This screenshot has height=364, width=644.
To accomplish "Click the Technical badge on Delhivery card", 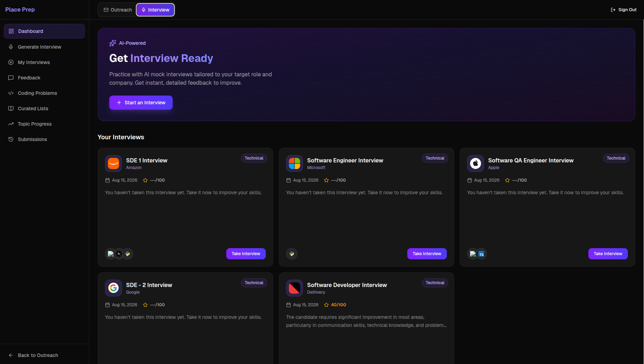I will pos(435,283).
